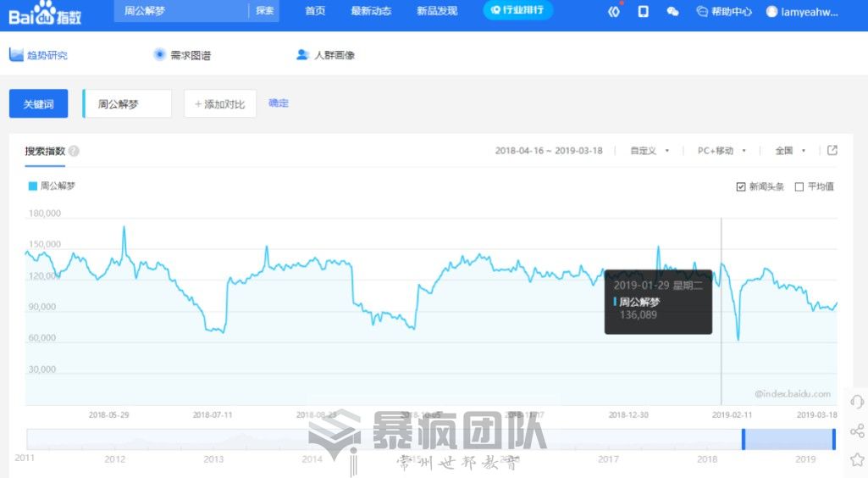Image resolution: width=868 pixels, height=478 pixels.
Task: Enable the 平均值 checkbox
Action: pyautogui.click(x=799, y=186)
